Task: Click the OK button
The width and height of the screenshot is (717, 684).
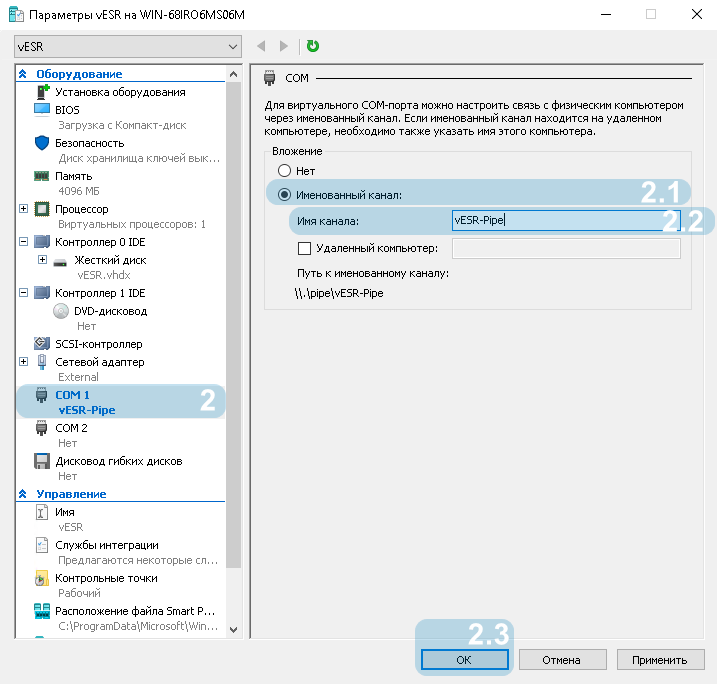Action: click(465, 660)
